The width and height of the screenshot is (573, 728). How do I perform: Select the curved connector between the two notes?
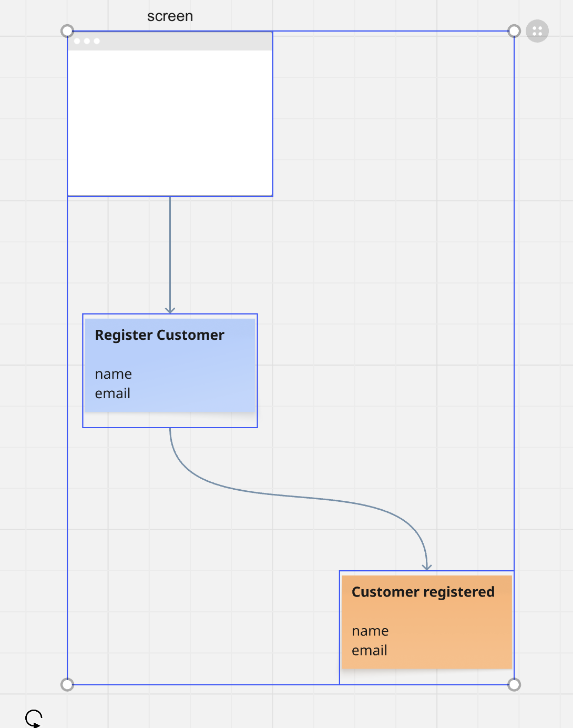click(294, 496)
